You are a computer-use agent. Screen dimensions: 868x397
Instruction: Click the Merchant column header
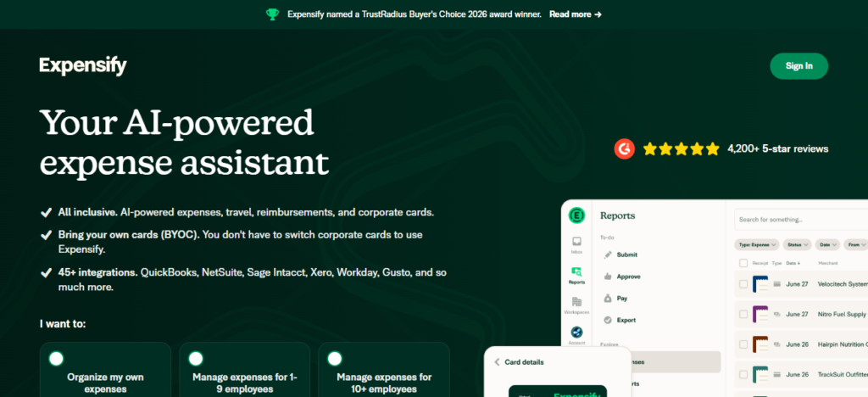tap(827, 263)
